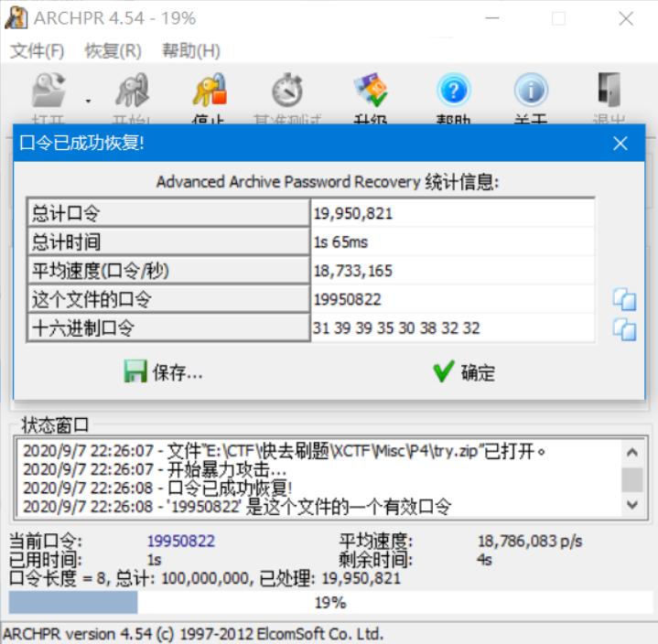Click the log line 开始暴力攻击...
Image resolution: width=658 pixels, height=644 pixels.
point(155,470)
